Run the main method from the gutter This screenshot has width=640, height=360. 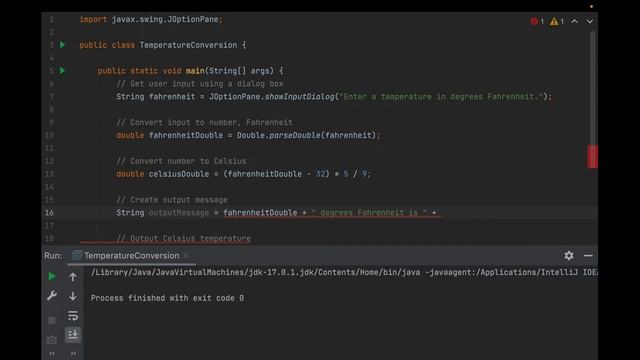tap(62, 71)
